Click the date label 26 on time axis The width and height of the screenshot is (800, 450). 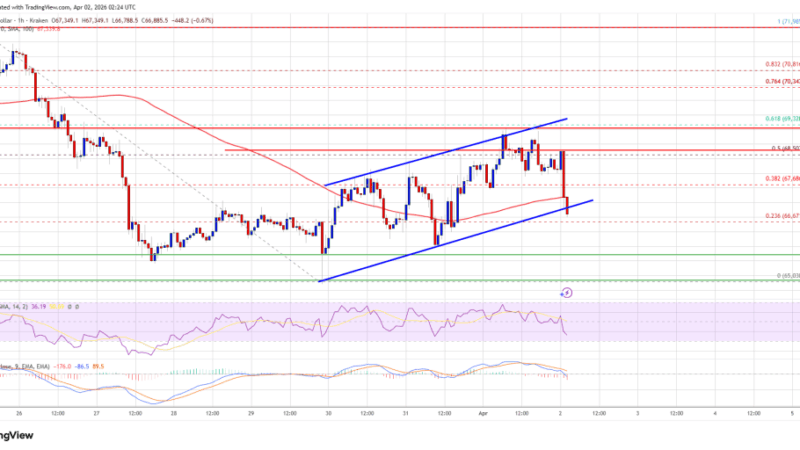coord(19,413)
